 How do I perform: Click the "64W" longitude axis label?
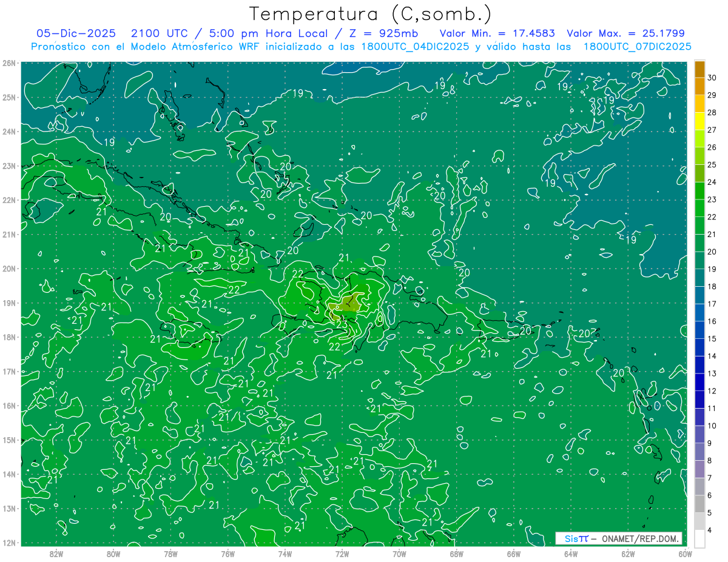pos(570,554)
